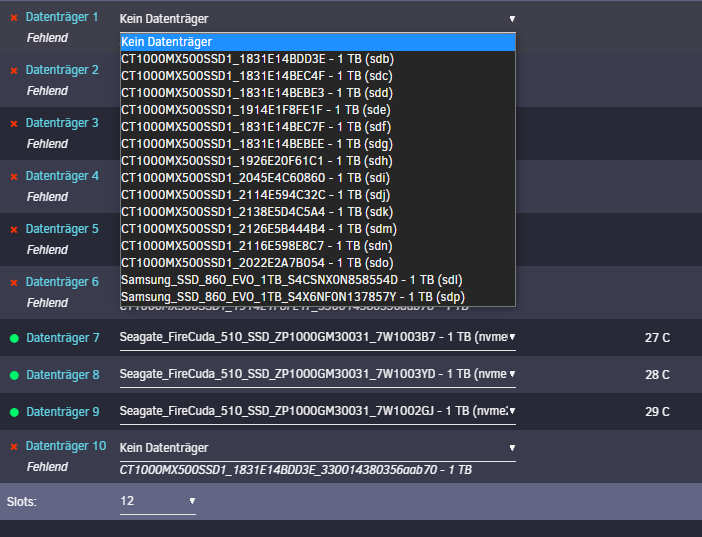702x537 pixels.
Task: Click red X status icon of Datenträger 4
Action: (x=14, y=176)
